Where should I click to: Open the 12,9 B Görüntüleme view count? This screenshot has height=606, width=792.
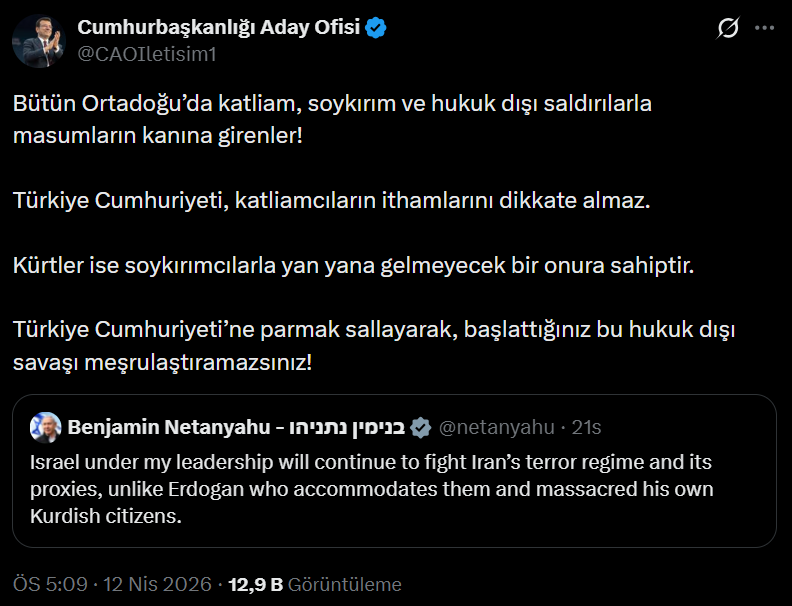pyautogui.click(x=315, y=584)
